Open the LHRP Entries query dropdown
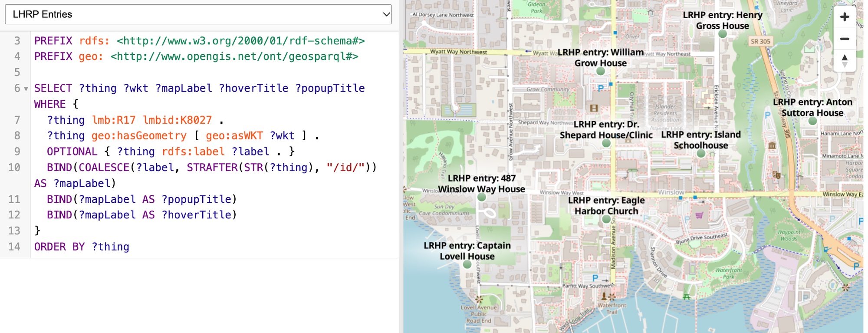Screen dimensions: 868x333 coord(198,14)
